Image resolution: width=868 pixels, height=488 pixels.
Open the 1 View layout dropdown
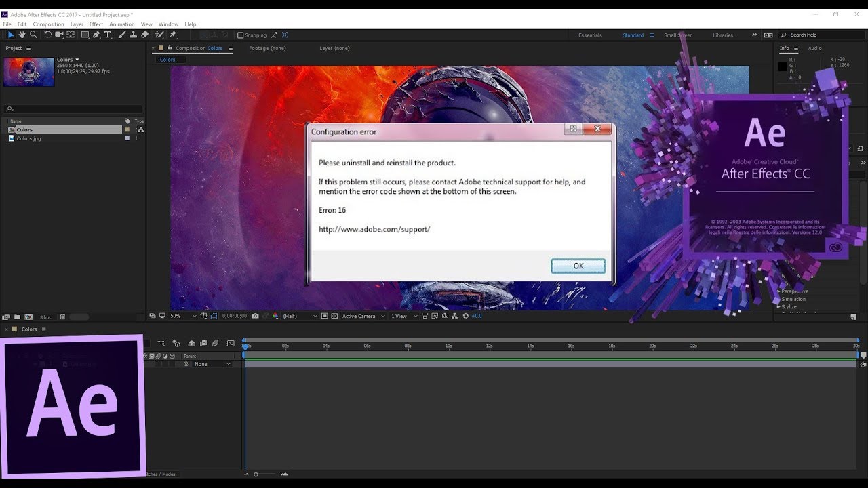[404, 316]
